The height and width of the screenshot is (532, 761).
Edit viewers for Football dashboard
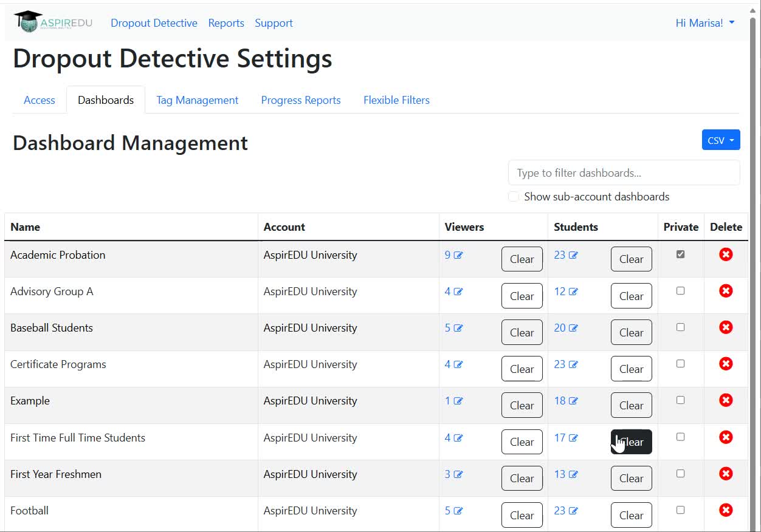(x=458, y=511)
